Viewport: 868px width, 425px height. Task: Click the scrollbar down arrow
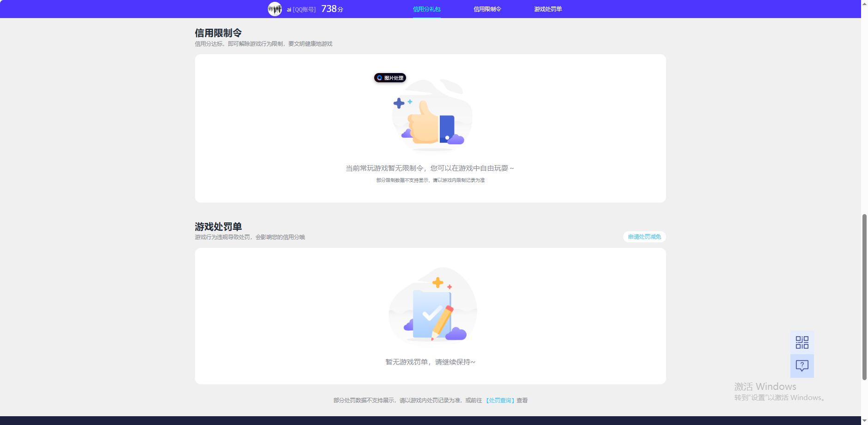[864, 421]
